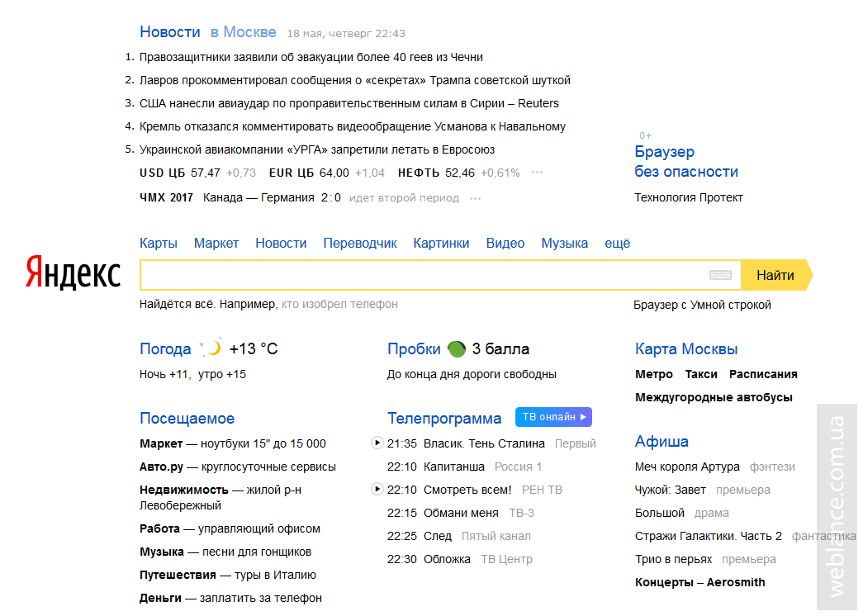Open УРГА авиакомпании news item
Screen dimensions: 863x616
click(x=317, y=149)
